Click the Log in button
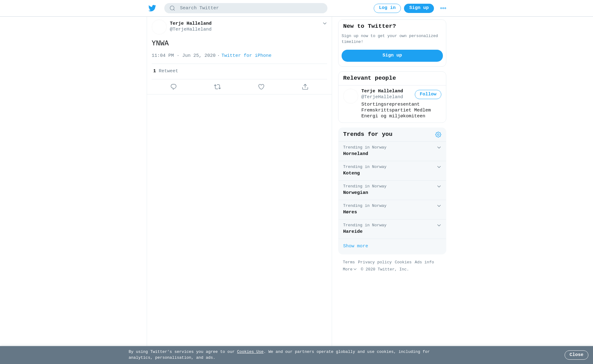Image resolution: width=593 pixels, height=364 pixels. click(387, 8)
